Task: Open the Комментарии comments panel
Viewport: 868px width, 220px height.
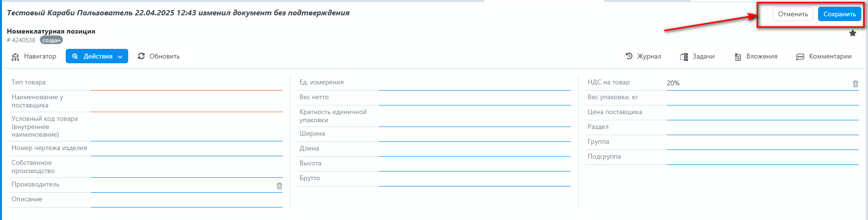Action: point(824,57)
